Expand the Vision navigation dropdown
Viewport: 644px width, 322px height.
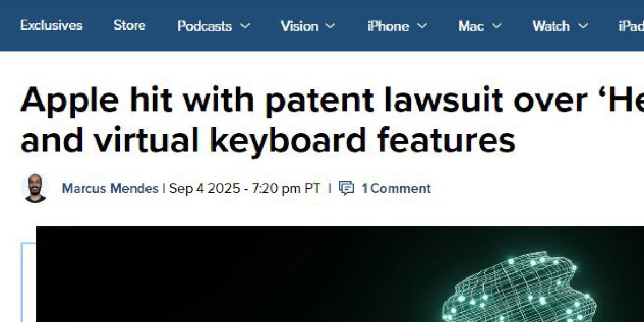[332, 26]
